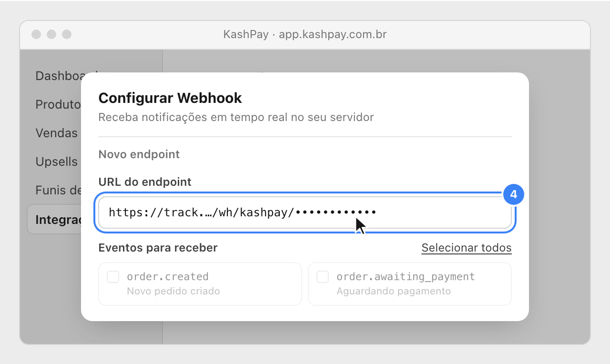This screenshot has height=364, width=610.
Task: Open Upsells in the sidebar
Action: pos(56,162)
